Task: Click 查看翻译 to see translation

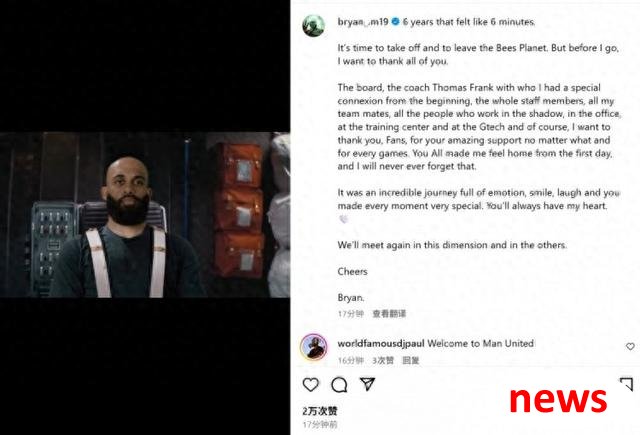Action: pyautogui.click(x=389, y=313)
